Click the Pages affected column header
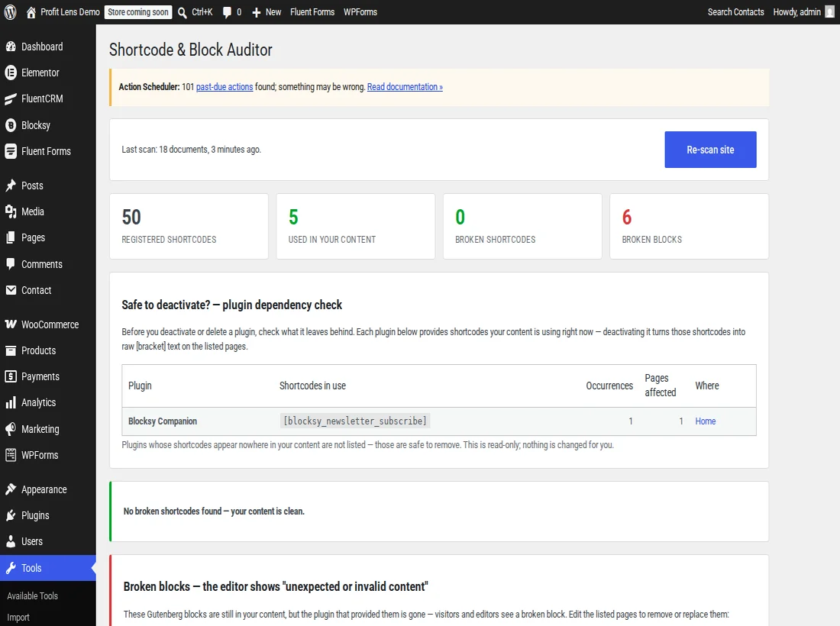 (x=660, y=385)
